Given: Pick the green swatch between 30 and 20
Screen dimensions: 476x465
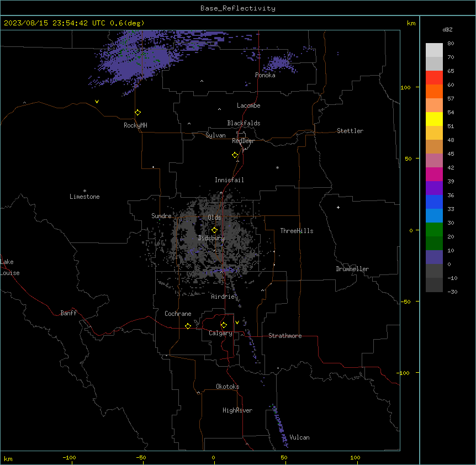Looking at the screenshot, I should [x=434, y=230].
